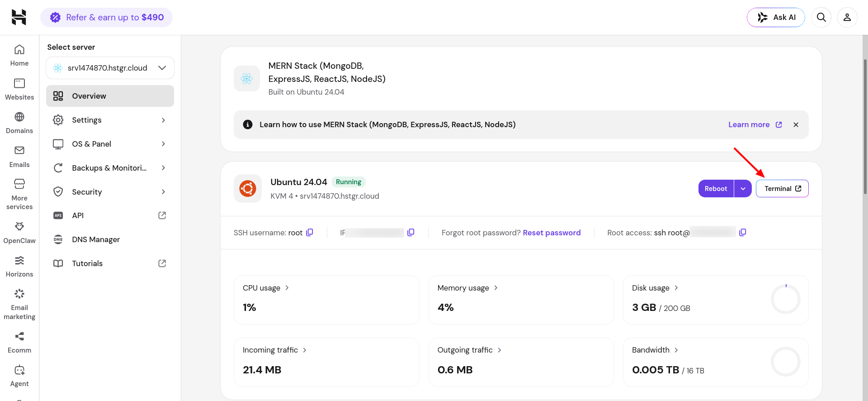Click the search magnifier icon

click(821, 17)
